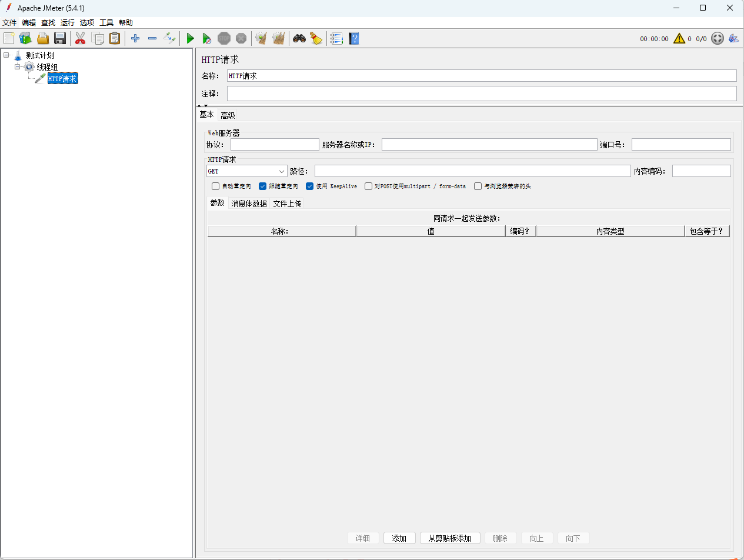
Task: Click the 从剪贴板添加 button
Action: (x=450, y=538)
